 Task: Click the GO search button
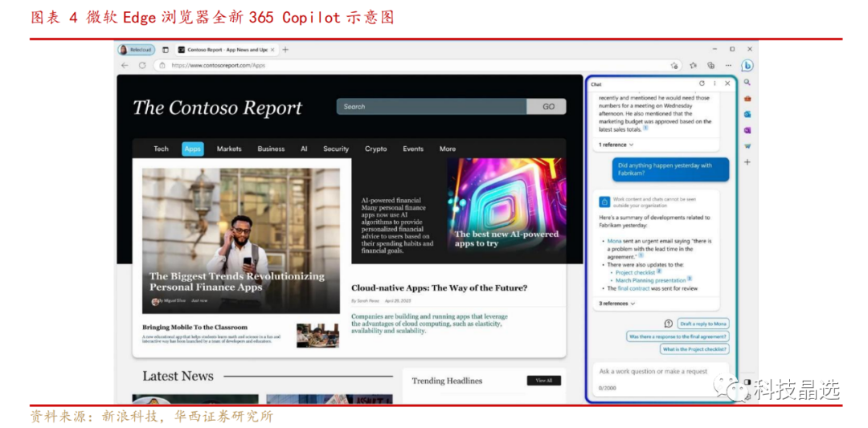click(547, 107)
